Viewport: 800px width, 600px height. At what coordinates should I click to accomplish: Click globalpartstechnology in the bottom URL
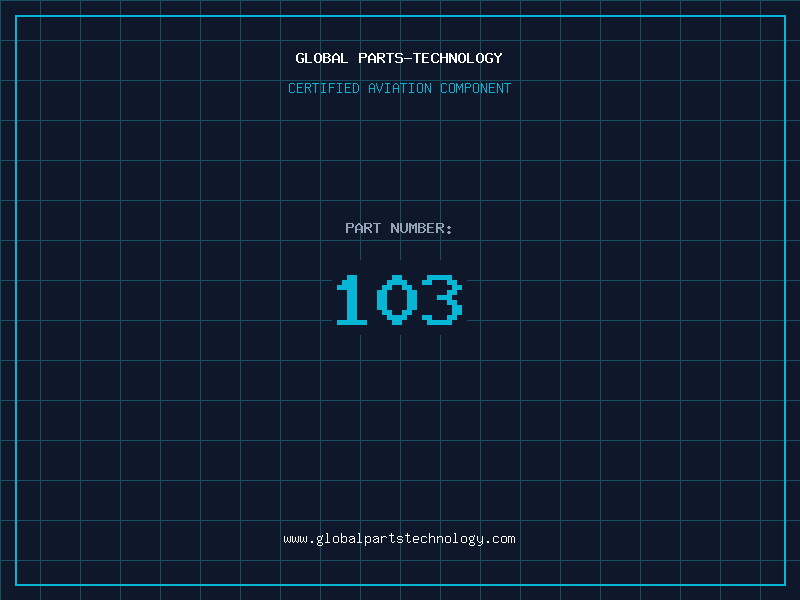[399, 539]
